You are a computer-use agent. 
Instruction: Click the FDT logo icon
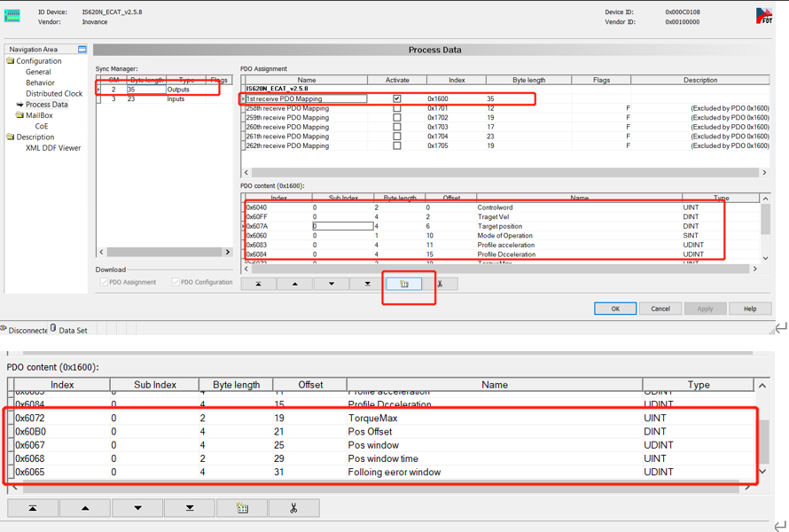coord(763,16)
